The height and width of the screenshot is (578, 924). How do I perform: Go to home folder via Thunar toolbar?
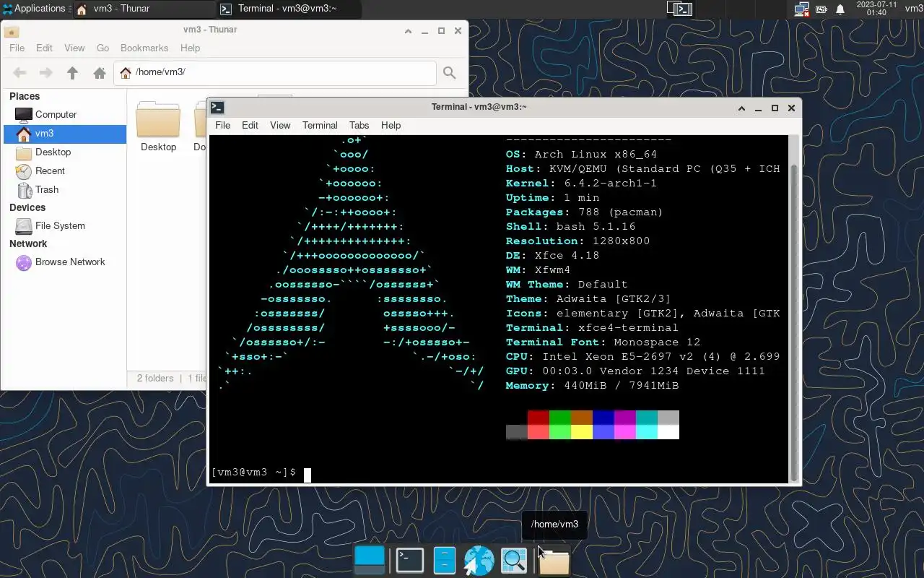100,72
